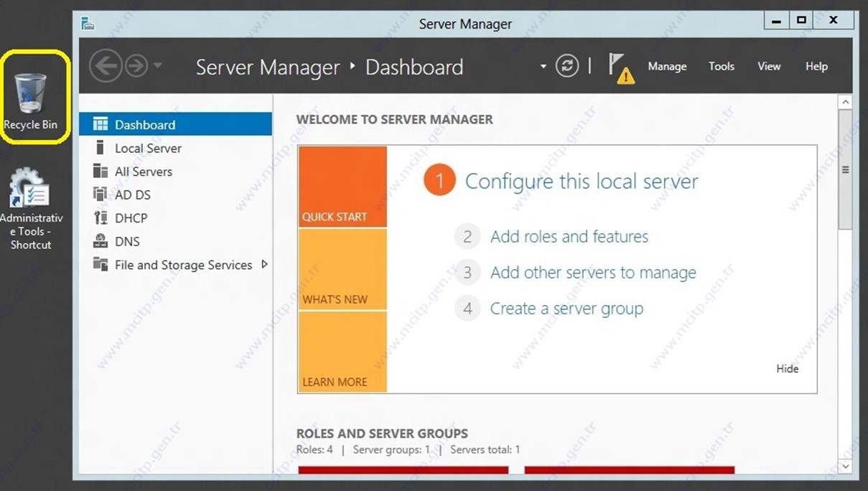The image size is (868, 491).
Task: Maximize the Server Manager window
Action: (801, 21)
